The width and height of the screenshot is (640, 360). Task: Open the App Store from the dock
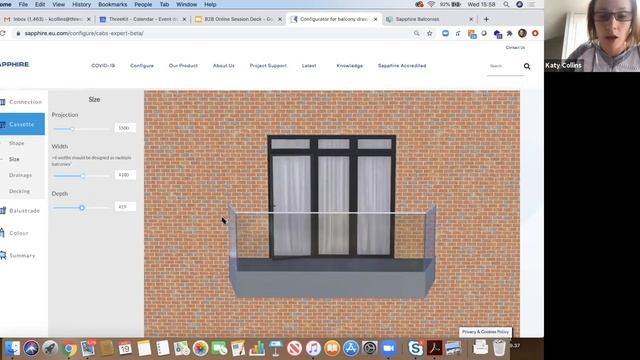351,348
